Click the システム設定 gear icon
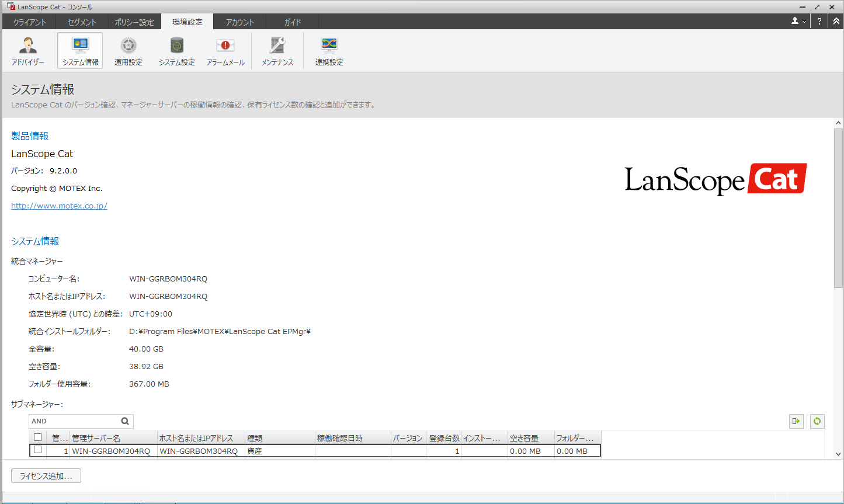Viewport: 844px width, 504px height. pyautogui.click(x=176, y=50)
